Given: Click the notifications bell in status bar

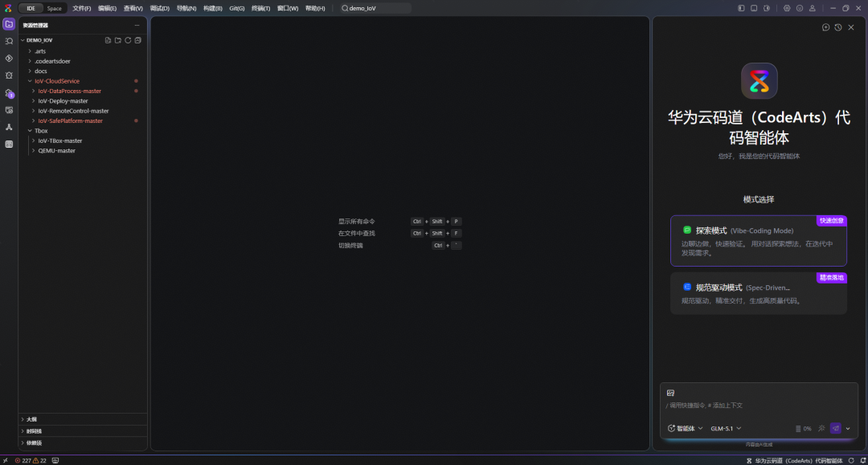Looking at the screenshot, I should click(863, 460).
